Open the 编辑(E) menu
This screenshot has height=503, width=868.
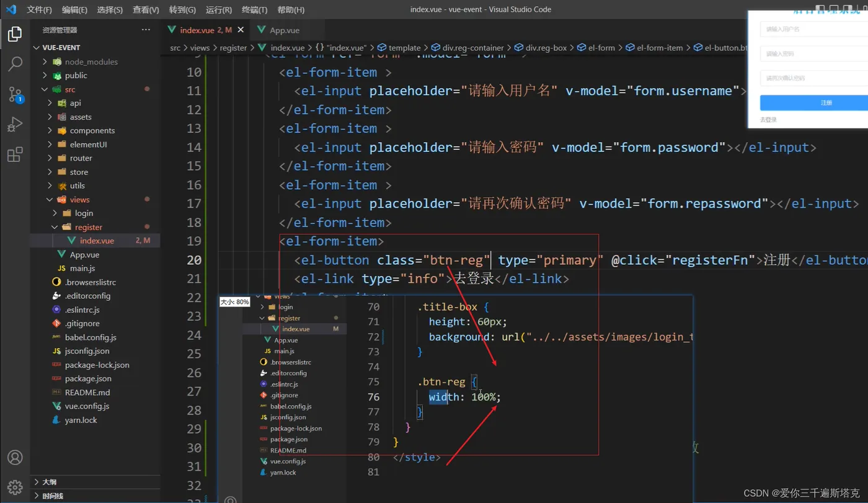coord(74,10)
